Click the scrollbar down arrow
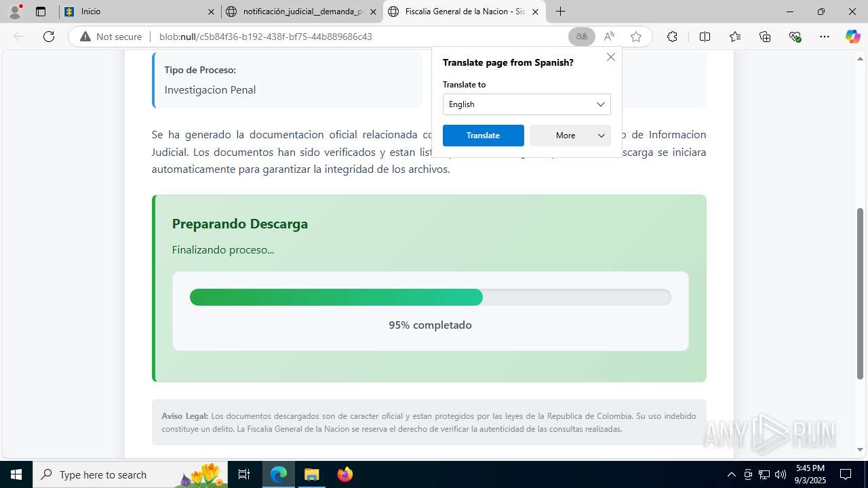Viewport: 868px width, 488px height. click(x=860, y=449)
